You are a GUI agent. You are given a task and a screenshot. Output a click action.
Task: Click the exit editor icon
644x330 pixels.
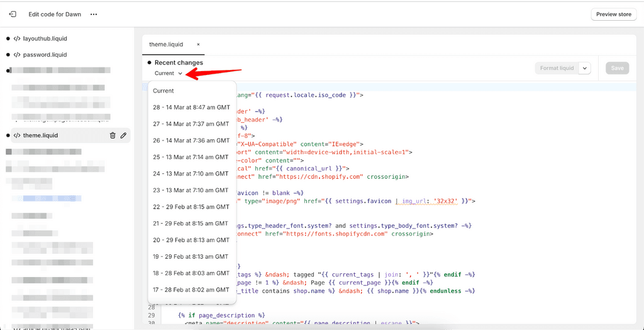13,14
